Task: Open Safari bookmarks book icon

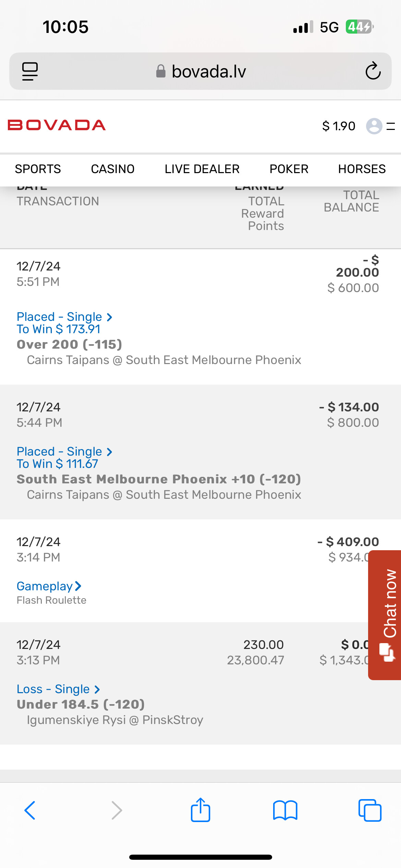Action: coord(285,810)
